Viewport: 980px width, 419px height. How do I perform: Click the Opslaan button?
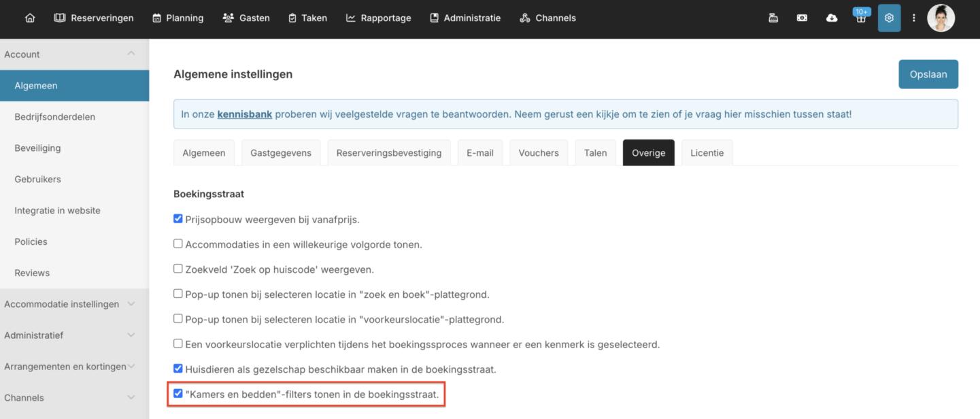click(928, 74)
